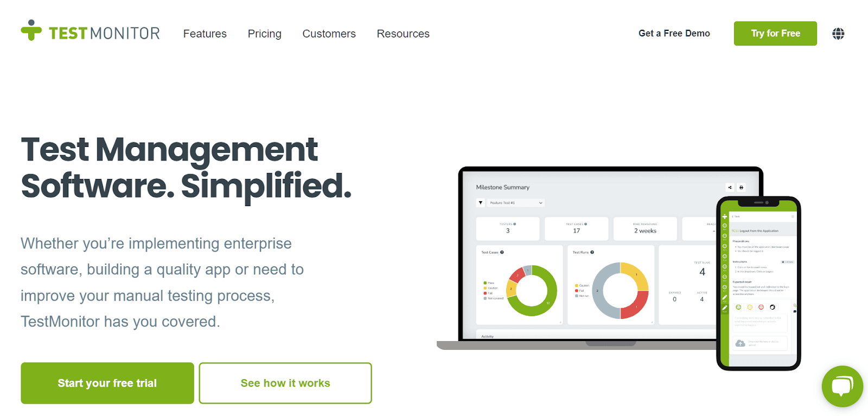The width and height of the screenshot is (868, 416).
Task: Click the filter funnel icon in dashboard
Action: pyautogui.click(x=481, y=203)
